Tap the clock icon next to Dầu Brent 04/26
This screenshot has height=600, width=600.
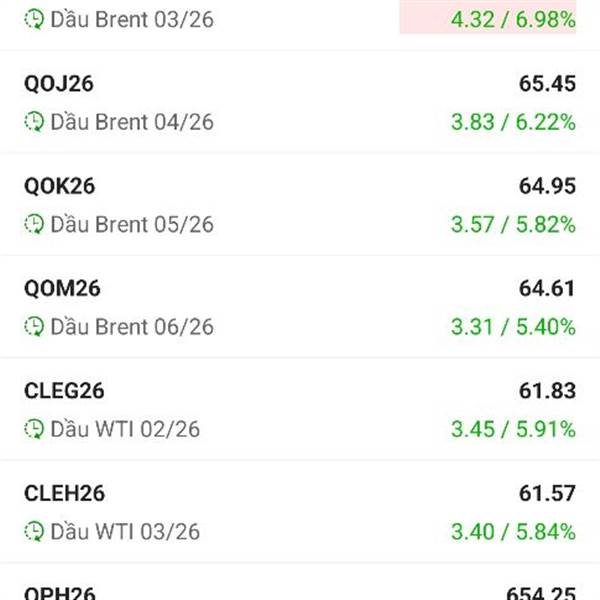[34, 122]
